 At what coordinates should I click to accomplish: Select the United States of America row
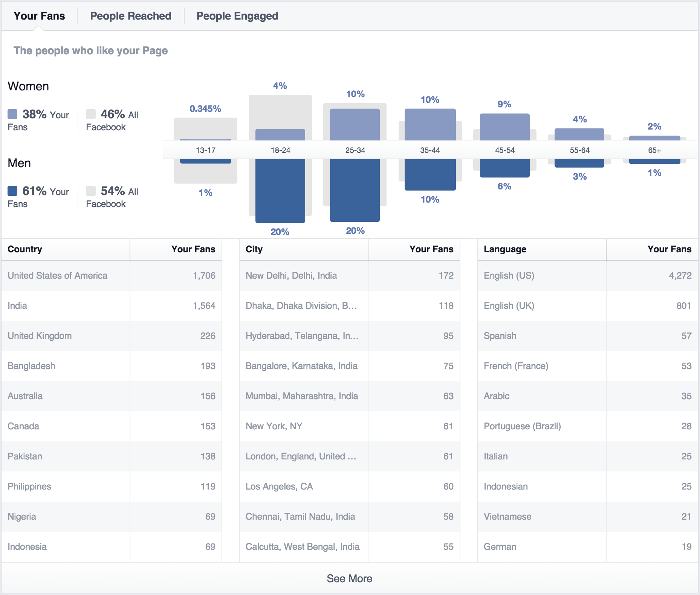(112, 276)
